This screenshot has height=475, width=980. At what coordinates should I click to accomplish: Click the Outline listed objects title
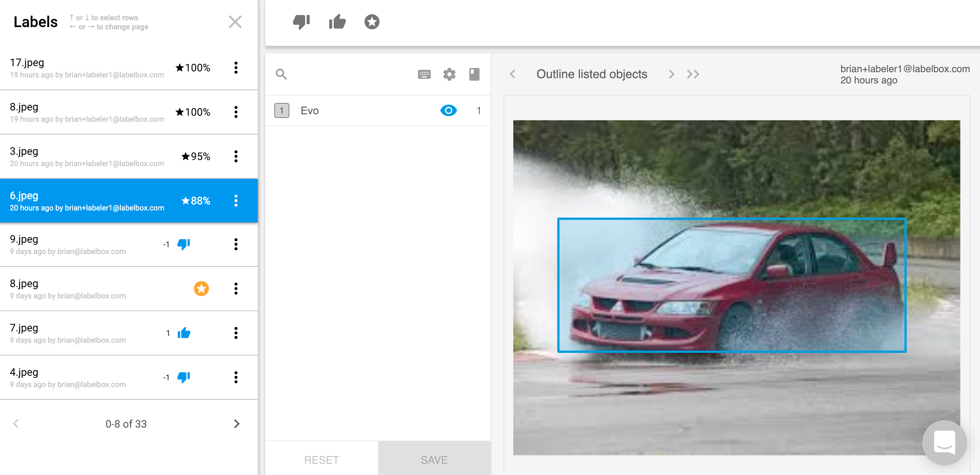pyautogui.click(x=591, y=74)
